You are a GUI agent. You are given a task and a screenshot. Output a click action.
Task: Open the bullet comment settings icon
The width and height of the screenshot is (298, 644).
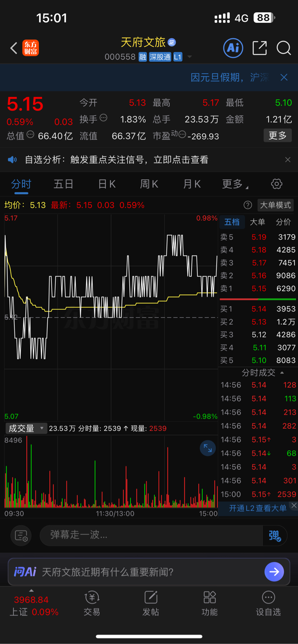tap(21, 536)
